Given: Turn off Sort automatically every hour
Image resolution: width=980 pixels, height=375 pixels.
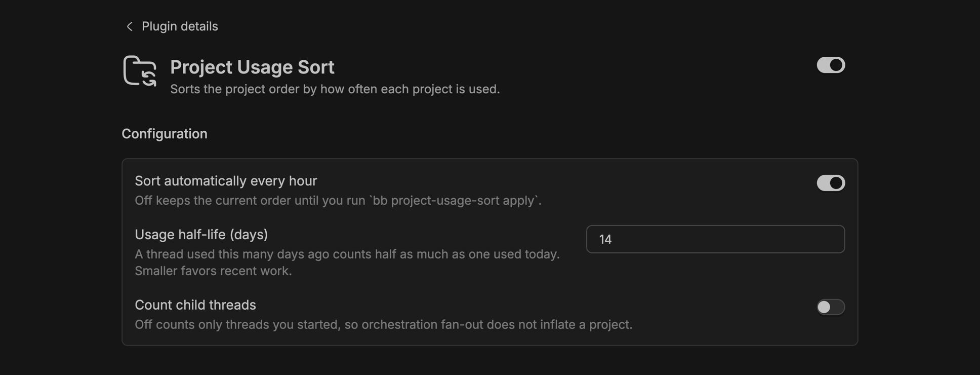Looking at the screenshot, I should 831,183.
